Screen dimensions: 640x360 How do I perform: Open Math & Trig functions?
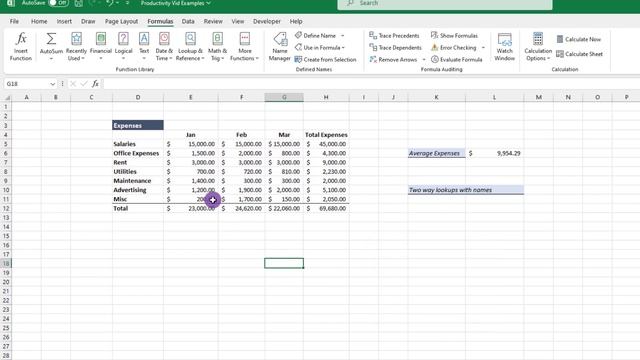(217, 47)
